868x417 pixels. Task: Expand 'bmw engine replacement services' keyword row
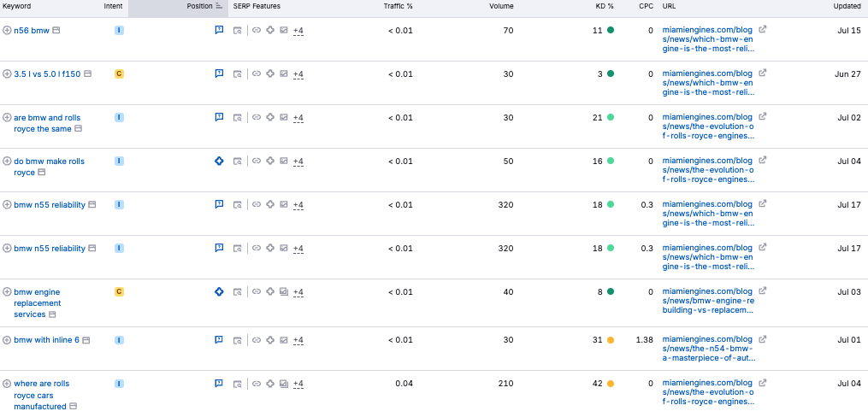(x=7, y=291)
